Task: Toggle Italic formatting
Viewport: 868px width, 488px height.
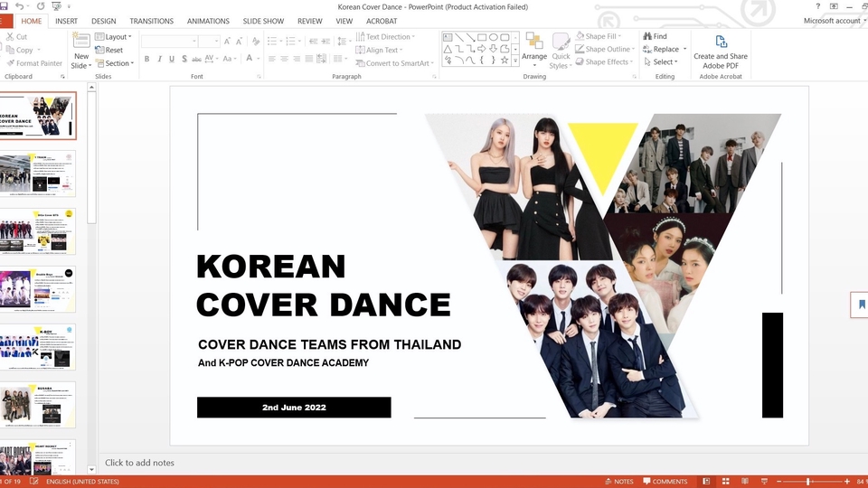Action: coord(159,59)
